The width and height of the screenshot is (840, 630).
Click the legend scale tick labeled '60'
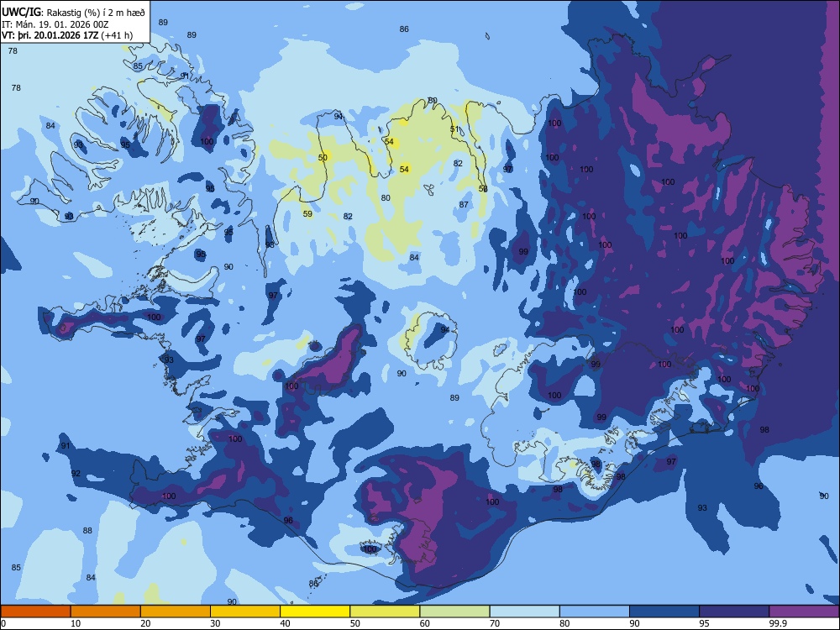click(x=425, y=623)
